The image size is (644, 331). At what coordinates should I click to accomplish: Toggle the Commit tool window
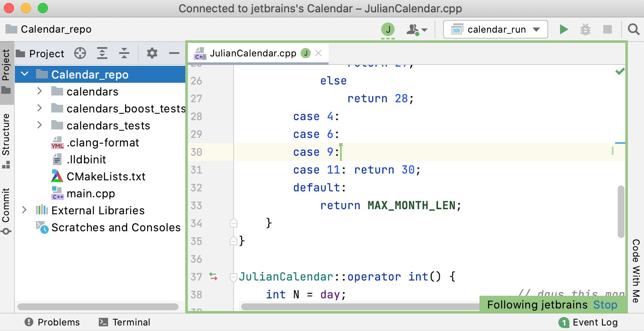[6, 210]
